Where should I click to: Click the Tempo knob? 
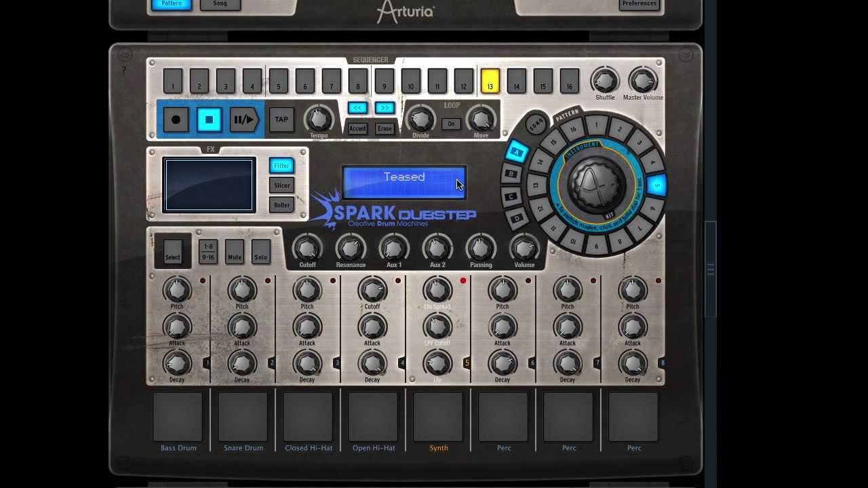click(319, 119)
